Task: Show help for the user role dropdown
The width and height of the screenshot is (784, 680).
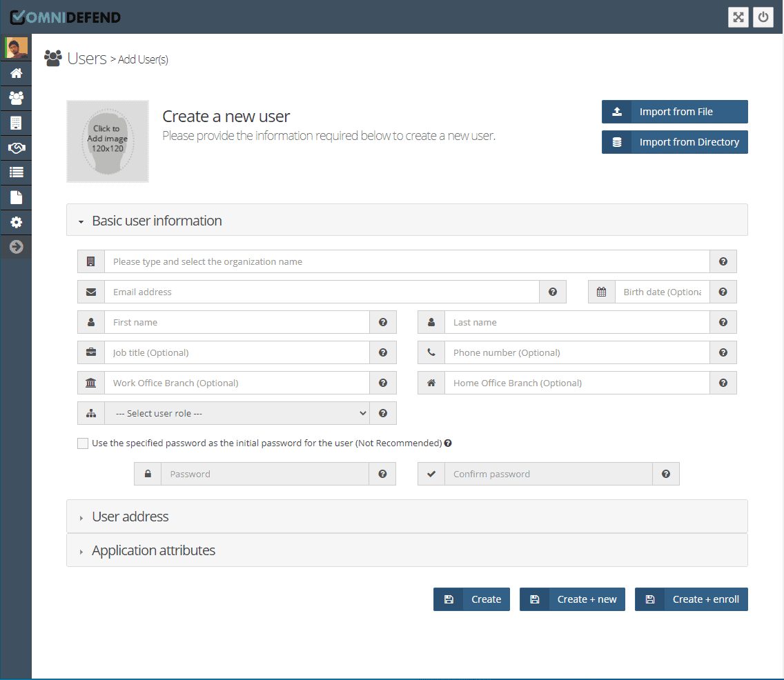Action: (x=383, y=413)
